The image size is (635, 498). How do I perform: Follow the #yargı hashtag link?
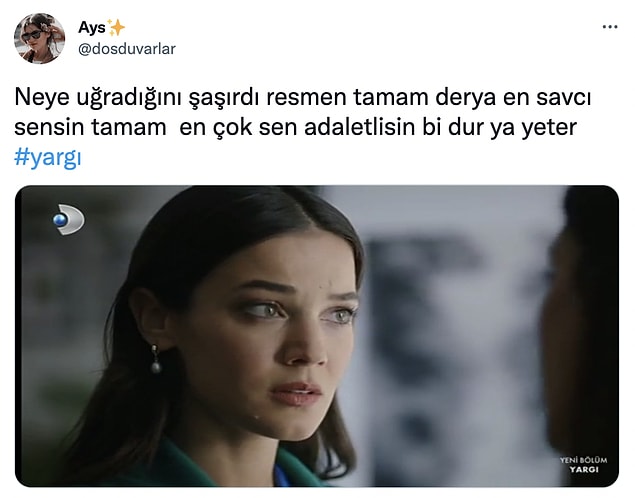[48, 157]
